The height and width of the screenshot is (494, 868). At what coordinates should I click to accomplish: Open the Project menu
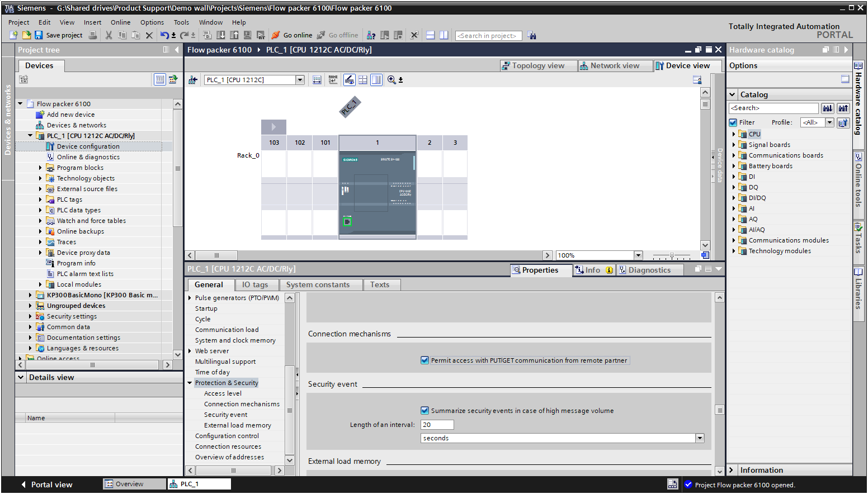coord(18,22)
